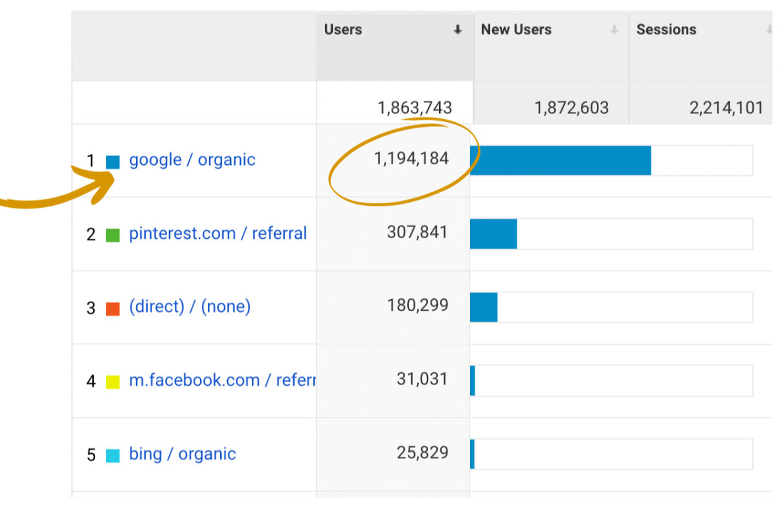777x532 pixels.
Task: Click the (direct) / (none) bar chart bar
Action: [484, 307]
